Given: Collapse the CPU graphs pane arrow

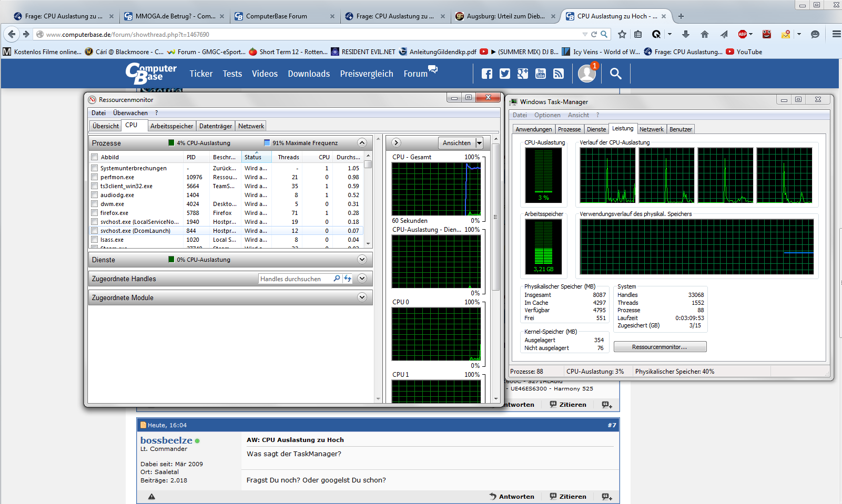Looking at the screenshot, I should pos(397,143).
